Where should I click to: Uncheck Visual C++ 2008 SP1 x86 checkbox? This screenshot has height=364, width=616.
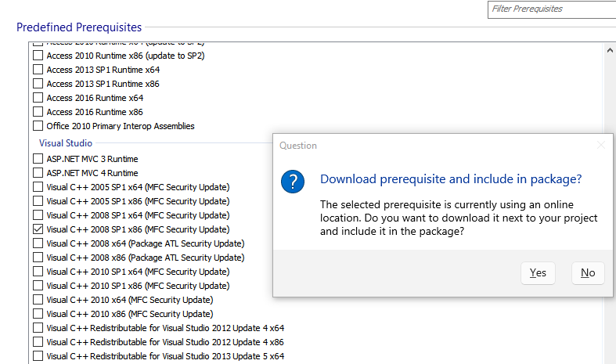click(38, 229)
